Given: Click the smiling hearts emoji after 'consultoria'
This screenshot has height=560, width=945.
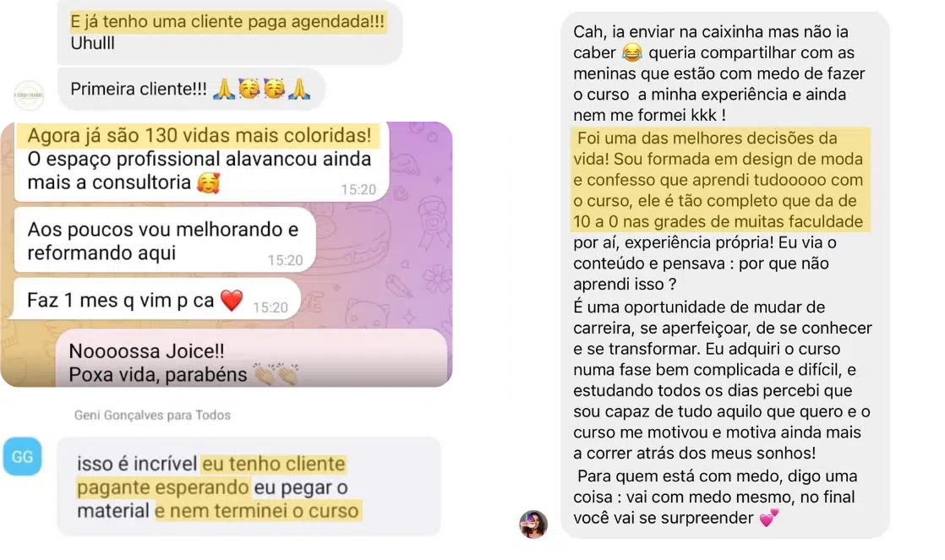Looking at the screenshot, I should point(209,183).
